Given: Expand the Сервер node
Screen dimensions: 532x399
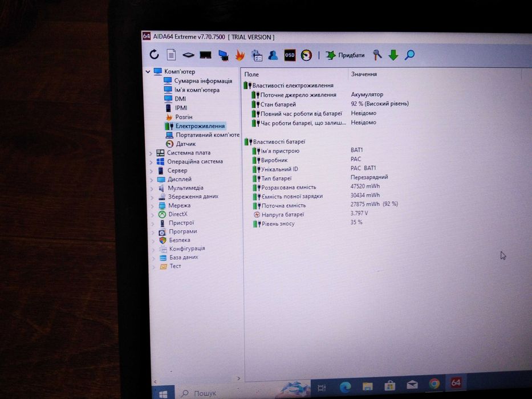Looking at the screenshot, I should (x=151, y=171).
